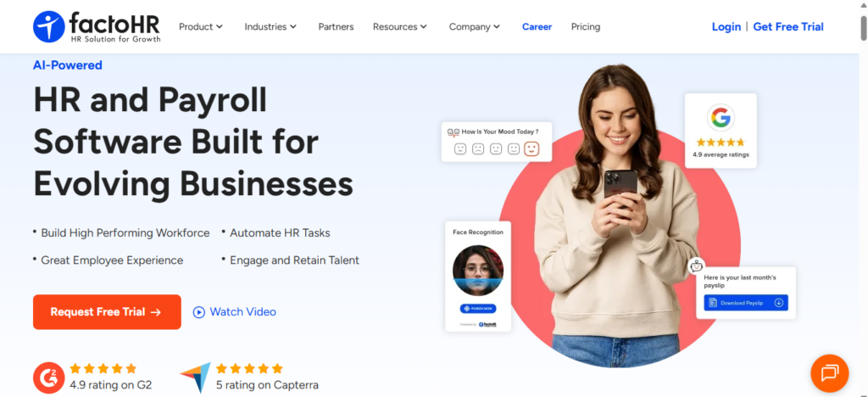Screen dimensions: 868x397
Task: Select the middle mood face option
Action: (496, 149)
